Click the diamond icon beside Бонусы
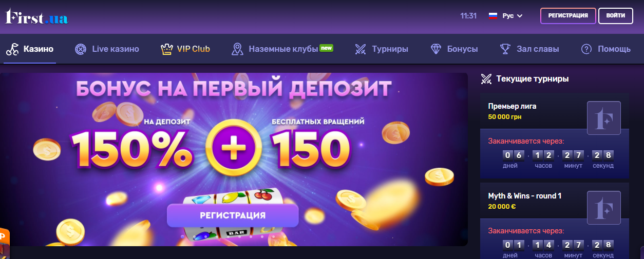 [x=436, y=49]
